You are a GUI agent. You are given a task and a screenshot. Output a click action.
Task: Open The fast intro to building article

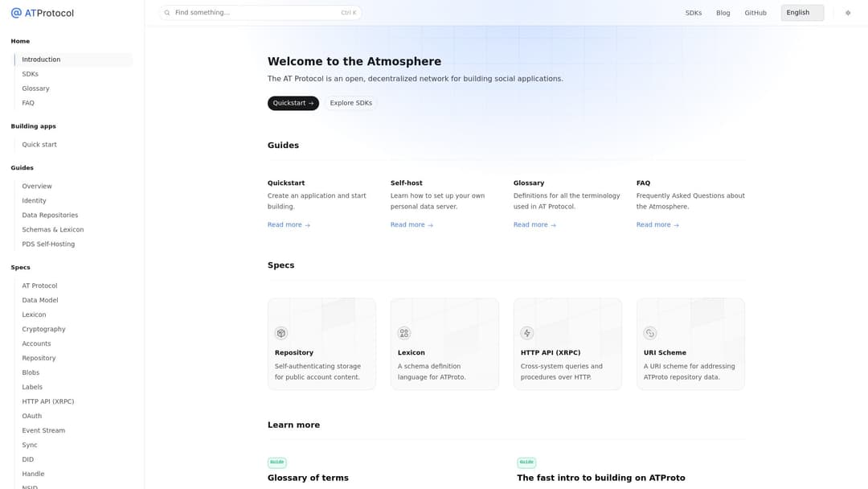pyautogui.click(x=601, y=478)
